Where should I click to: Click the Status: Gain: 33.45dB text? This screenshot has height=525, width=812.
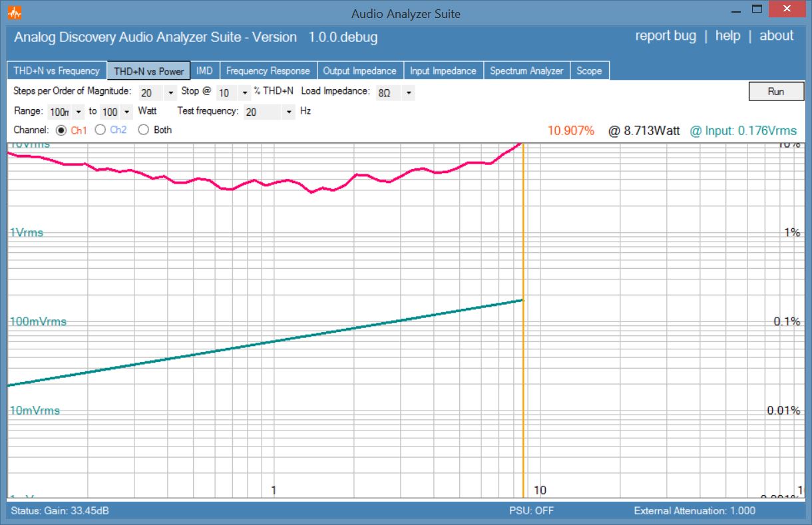61,511
